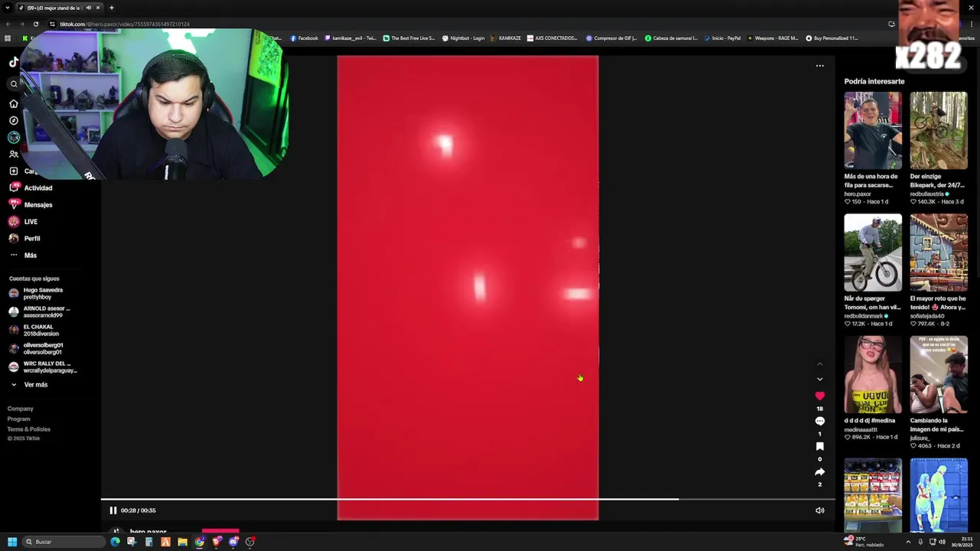Mute the tab using speaker icon
This screenshot has height=551, width=980.
tap(88, 8)
